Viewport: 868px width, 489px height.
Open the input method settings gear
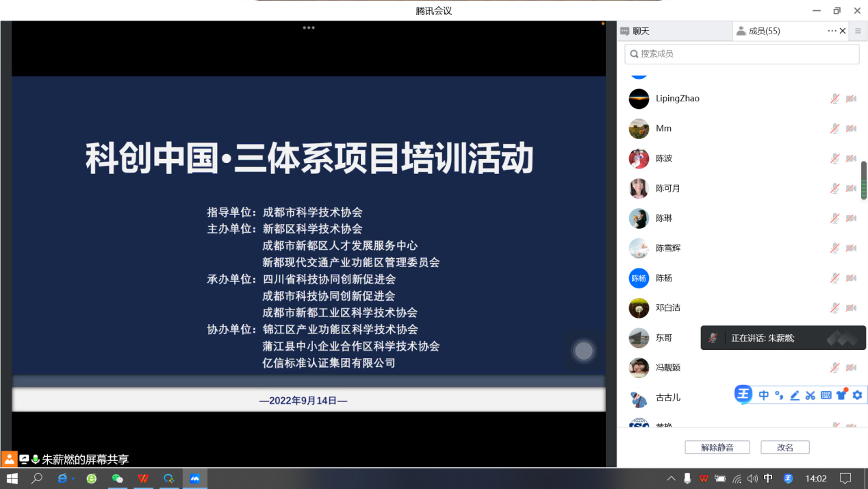pyautogui.click(x=857, y=395)
